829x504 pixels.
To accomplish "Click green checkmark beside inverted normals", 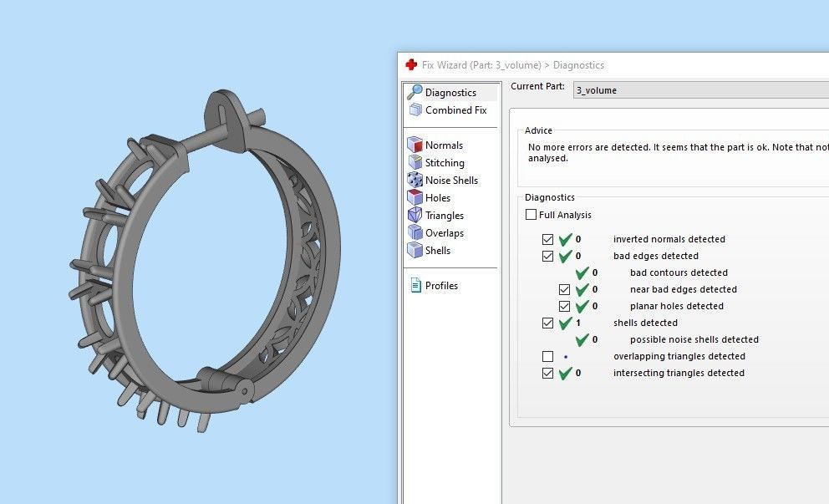I will pyautogui.click(x=565, y=239).
